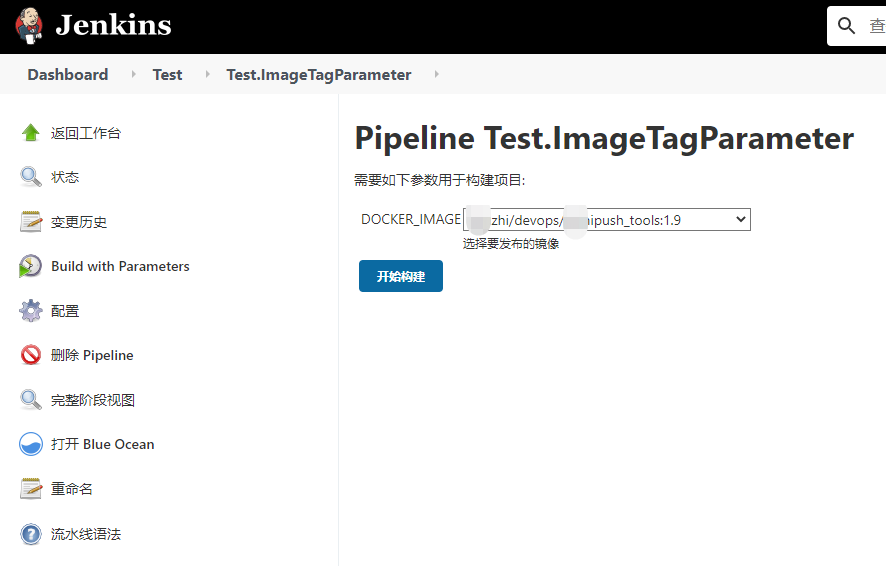This screenshot has width=886, height=566.
Task: Click question mark icon for 流水线语法
Action: [x=31, y=534]
